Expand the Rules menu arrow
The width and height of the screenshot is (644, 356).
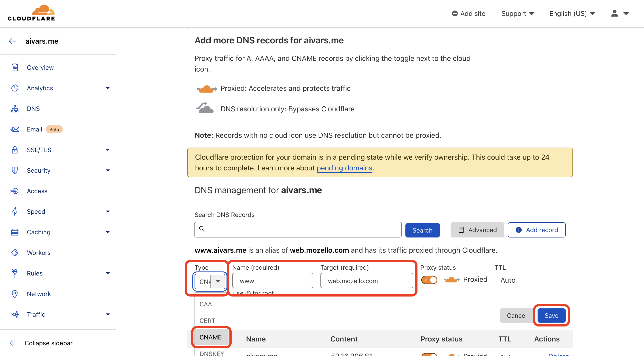coord(108,273)
